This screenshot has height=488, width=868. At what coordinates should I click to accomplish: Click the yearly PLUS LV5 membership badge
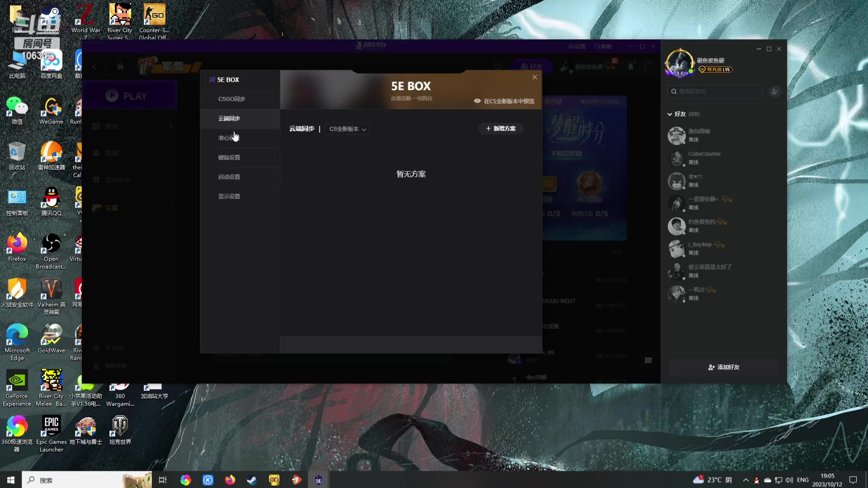coord(715,70)
